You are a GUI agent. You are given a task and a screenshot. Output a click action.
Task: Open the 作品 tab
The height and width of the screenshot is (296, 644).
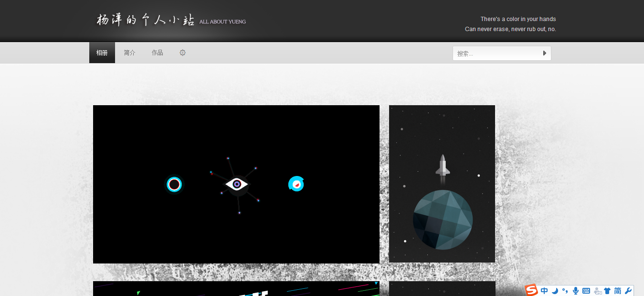coord(158,53)
